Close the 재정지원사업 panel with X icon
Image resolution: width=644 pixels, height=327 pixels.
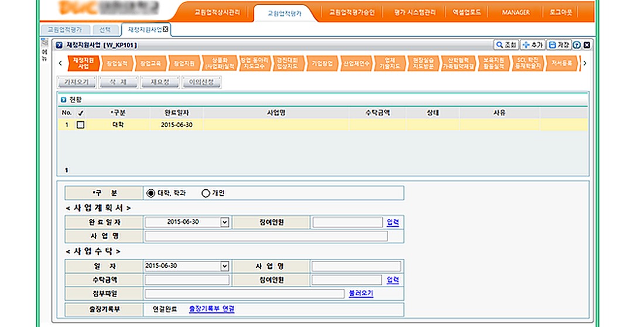587,45
